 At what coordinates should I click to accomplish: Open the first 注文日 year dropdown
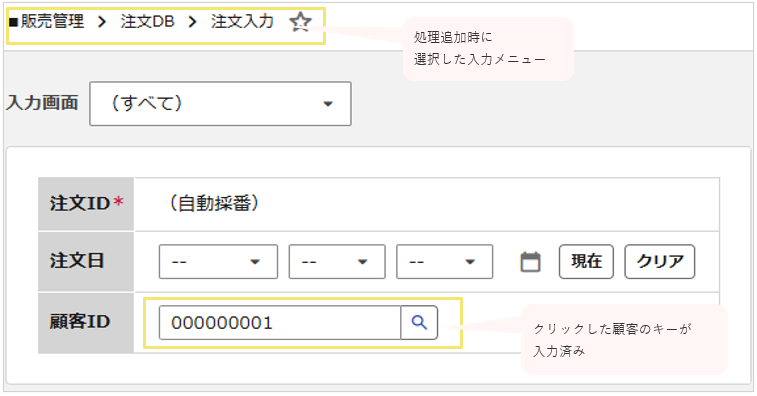coord(218,262)
